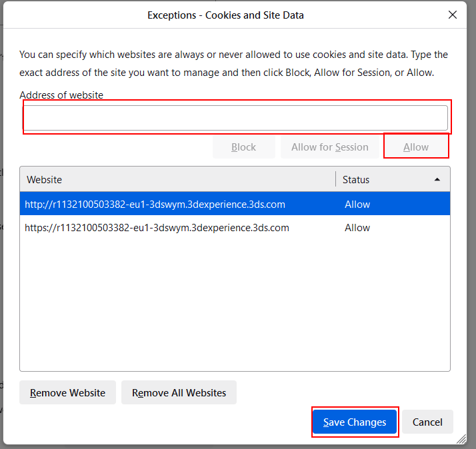Click Remove All Websites
This screenshot has height=449, width=476.
179,392
